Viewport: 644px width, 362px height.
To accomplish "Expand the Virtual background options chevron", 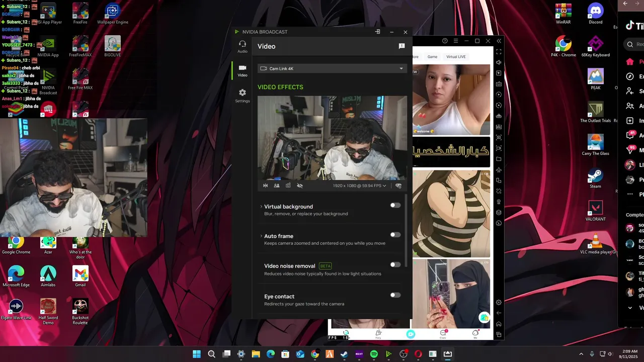I will point(261,207).
